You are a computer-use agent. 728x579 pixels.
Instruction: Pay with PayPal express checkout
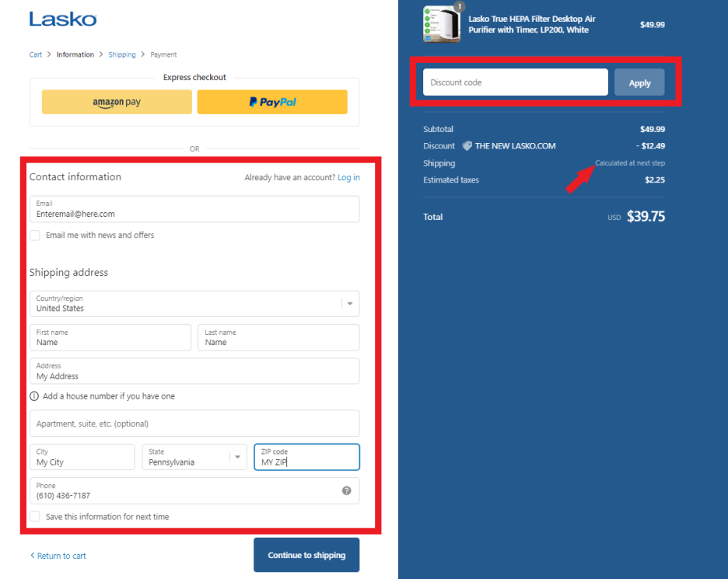[x=272, y=102]
